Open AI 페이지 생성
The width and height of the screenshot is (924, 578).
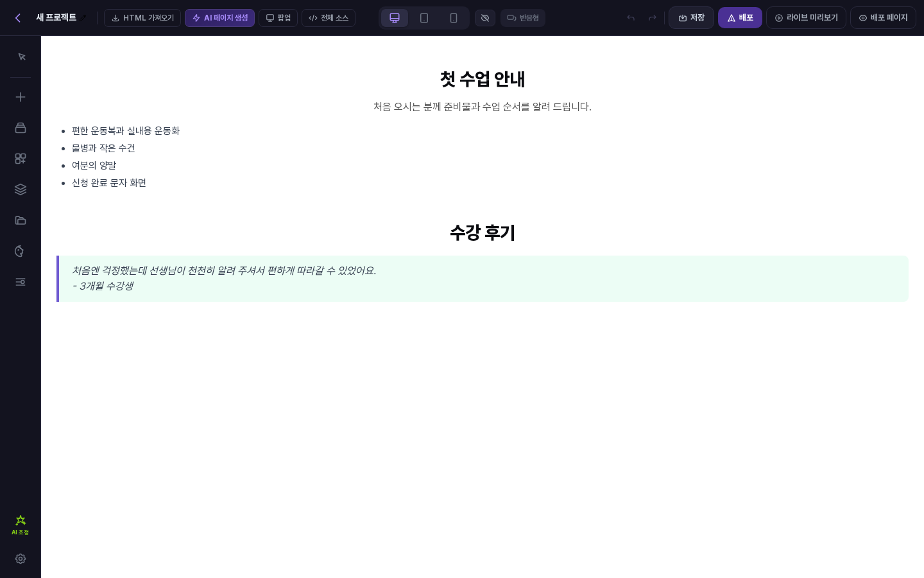(x=219, y=18)
